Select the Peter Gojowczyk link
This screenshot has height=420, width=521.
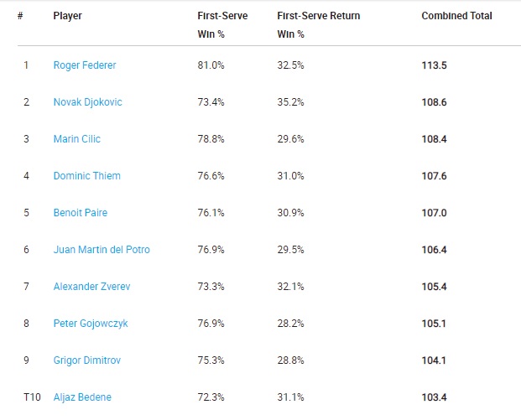pyautogui.click(x=91, y=324)
